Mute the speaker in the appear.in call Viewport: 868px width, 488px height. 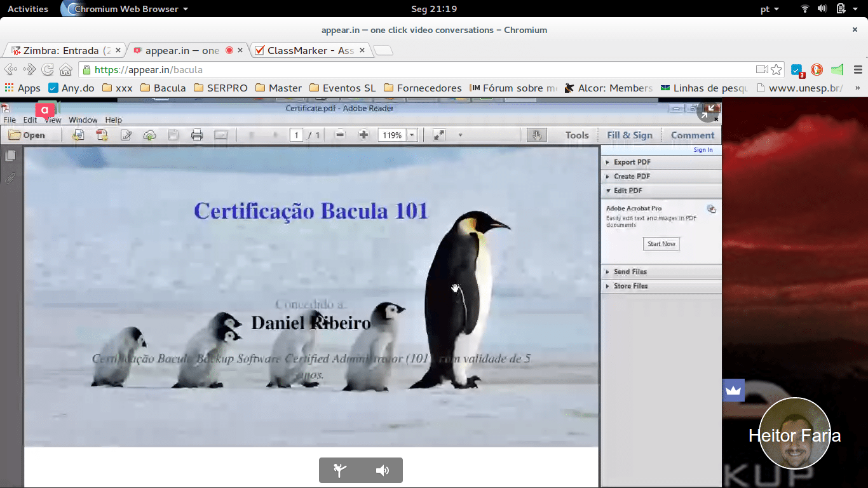point(382,470)
